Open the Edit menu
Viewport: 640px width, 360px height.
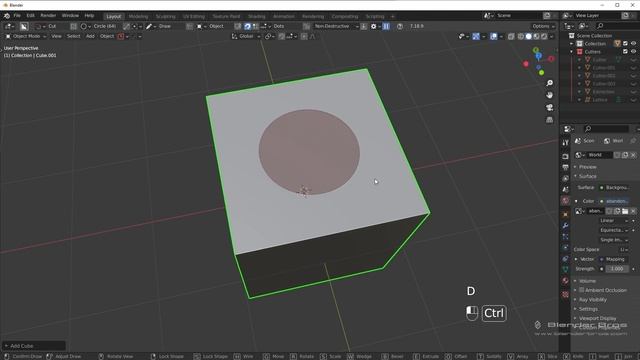pos(31,16)
